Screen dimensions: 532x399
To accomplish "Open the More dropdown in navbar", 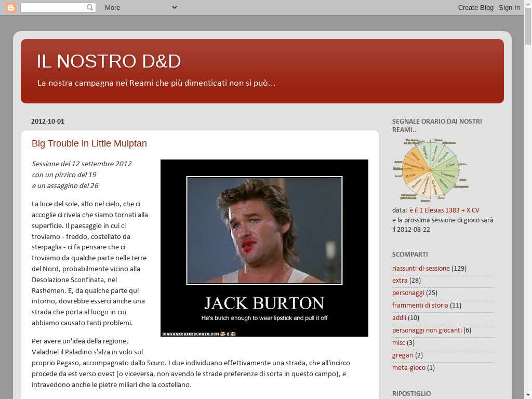I will coord(140,7).
